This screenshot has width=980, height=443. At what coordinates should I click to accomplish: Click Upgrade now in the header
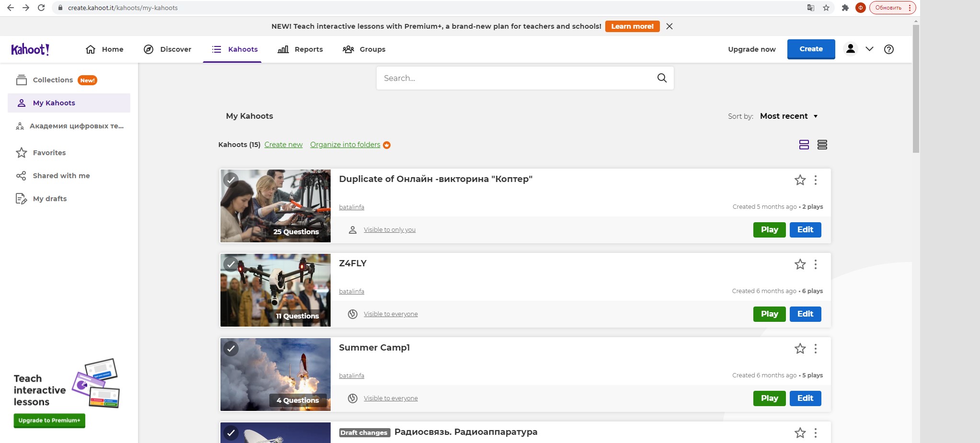pos(751,49)
